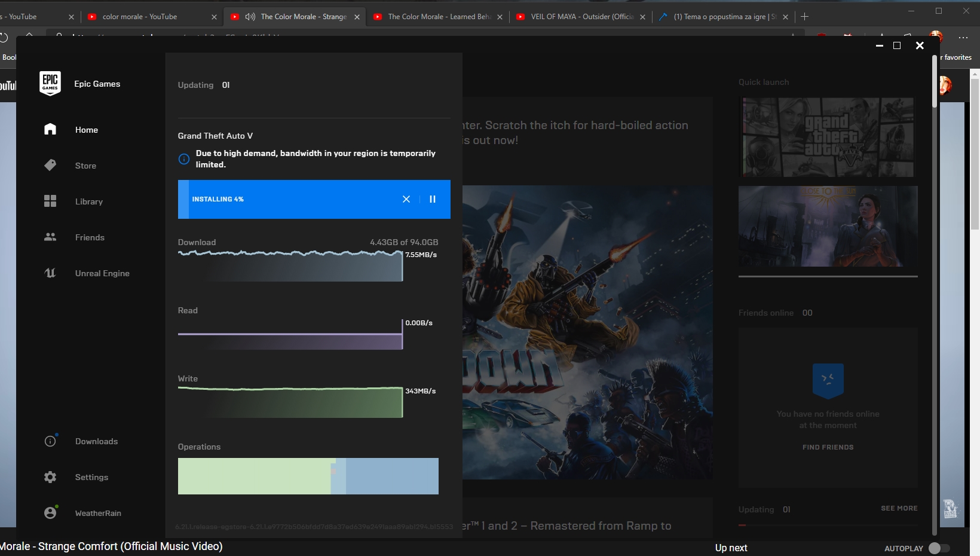The height and width of the screenshot is (556, 980).
Task: Open the Home section icon
Action: 50,129
